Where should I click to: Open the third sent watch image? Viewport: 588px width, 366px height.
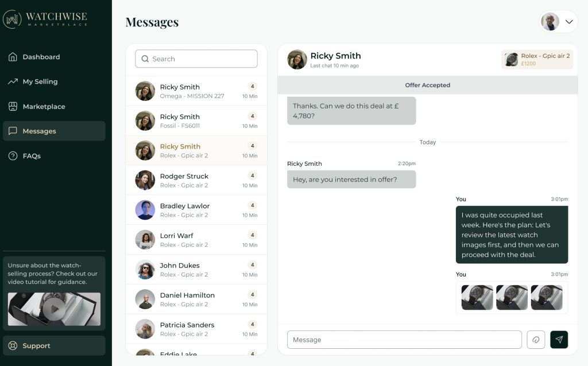(x=547, y=297)
